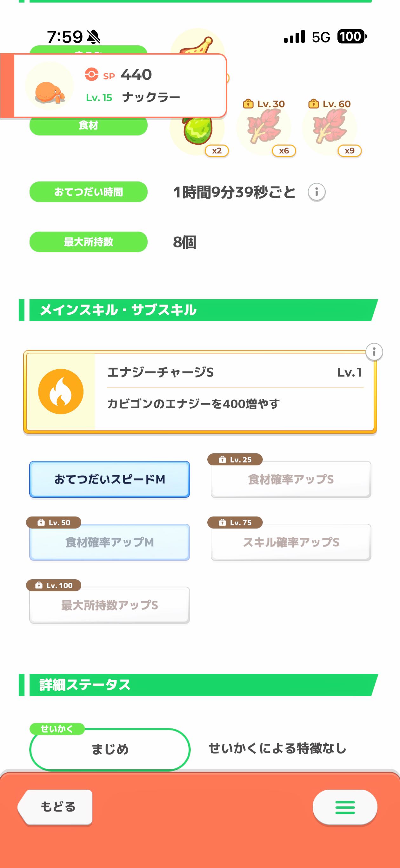
Task: Tap the locked 最大所持数アップS sub skill
Action: coord(110,605)
